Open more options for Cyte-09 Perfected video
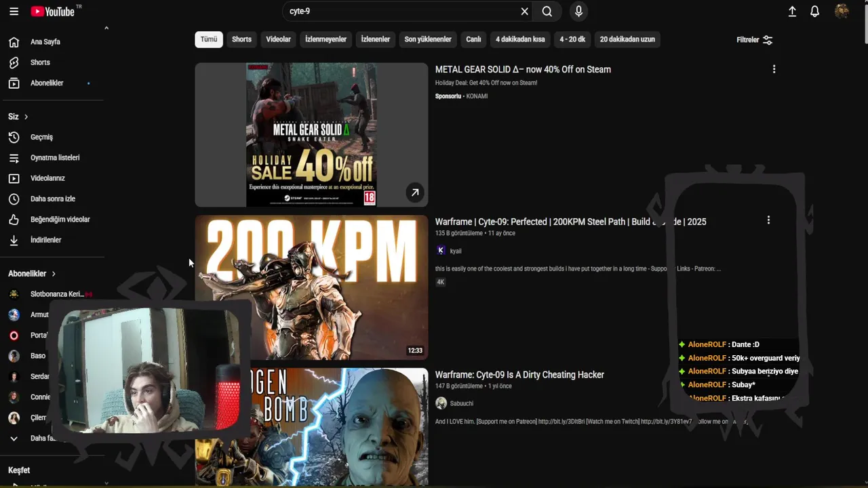The image size is (868, 488). click(x=768, y=220)
